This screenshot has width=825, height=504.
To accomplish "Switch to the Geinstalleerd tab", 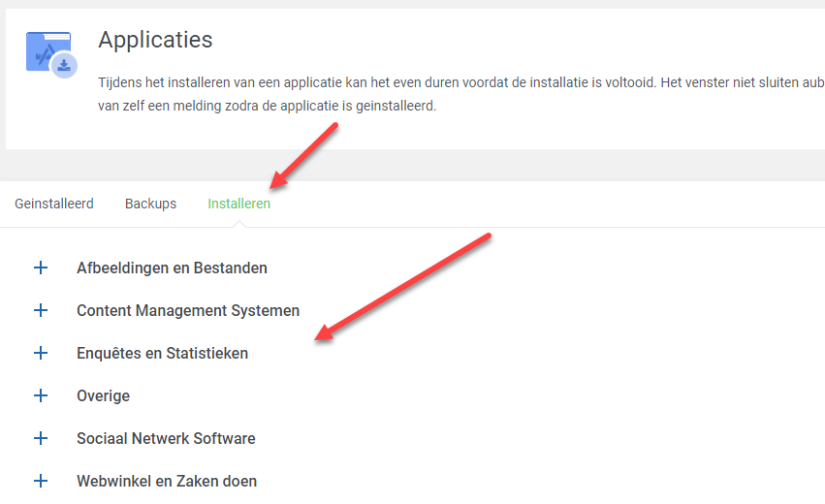I will pos(54,204).
